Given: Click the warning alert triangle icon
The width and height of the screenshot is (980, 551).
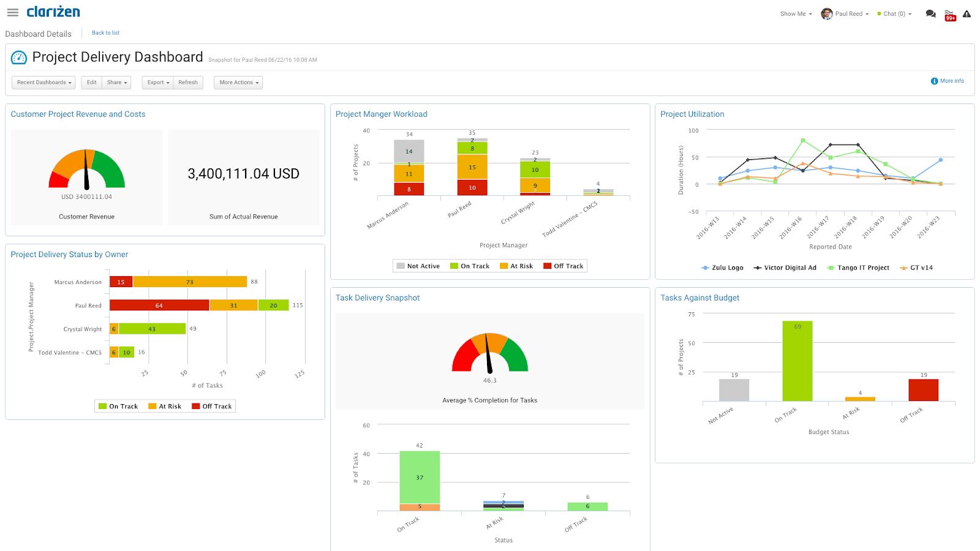Looking at the screenshot, I should point(967,13).
